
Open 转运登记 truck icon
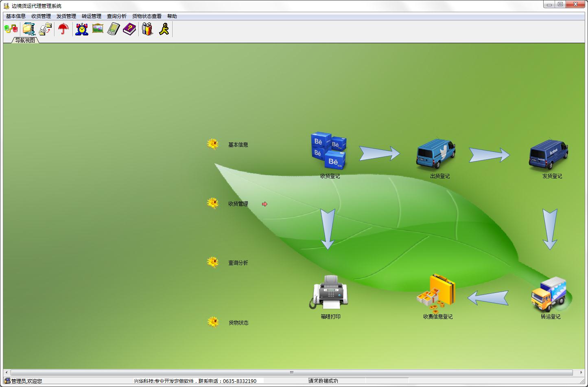pyautogui.click(x=549, y=294)
